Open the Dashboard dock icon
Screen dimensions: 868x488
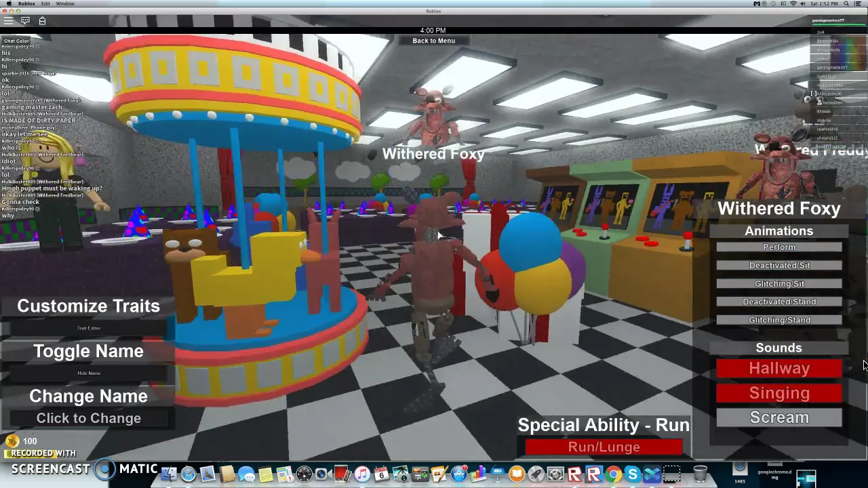[304, 474]
